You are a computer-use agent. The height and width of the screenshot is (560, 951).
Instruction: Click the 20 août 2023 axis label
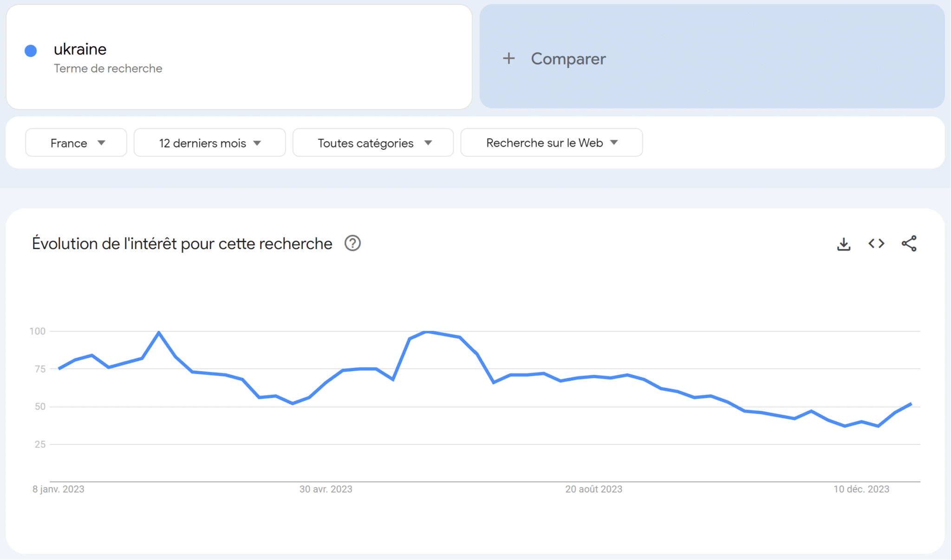point(593,489)
